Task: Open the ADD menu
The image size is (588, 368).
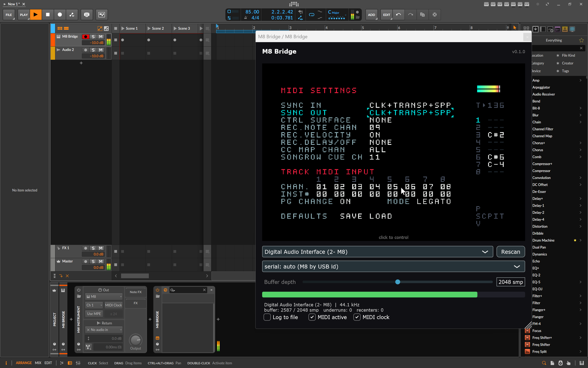Action: [x=371, y=14]
